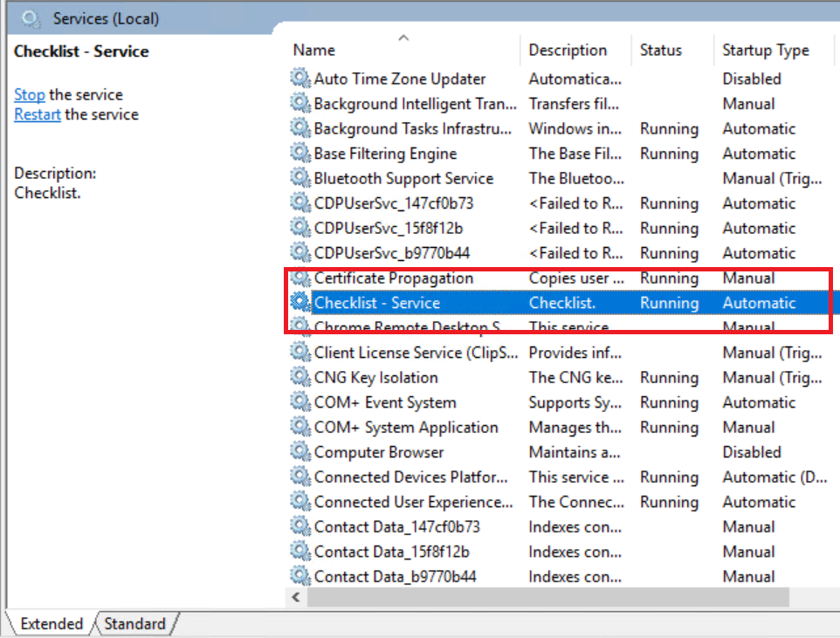
Task: Click the gear icon of Background Tasks Infrastructure
Action: (x=300, y=128)
